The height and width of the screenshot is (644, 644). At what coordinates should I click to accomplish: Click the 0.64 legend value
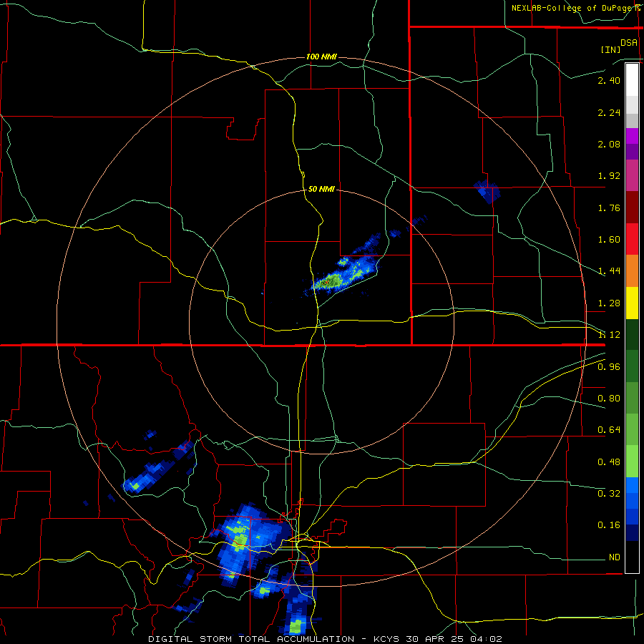609,430
